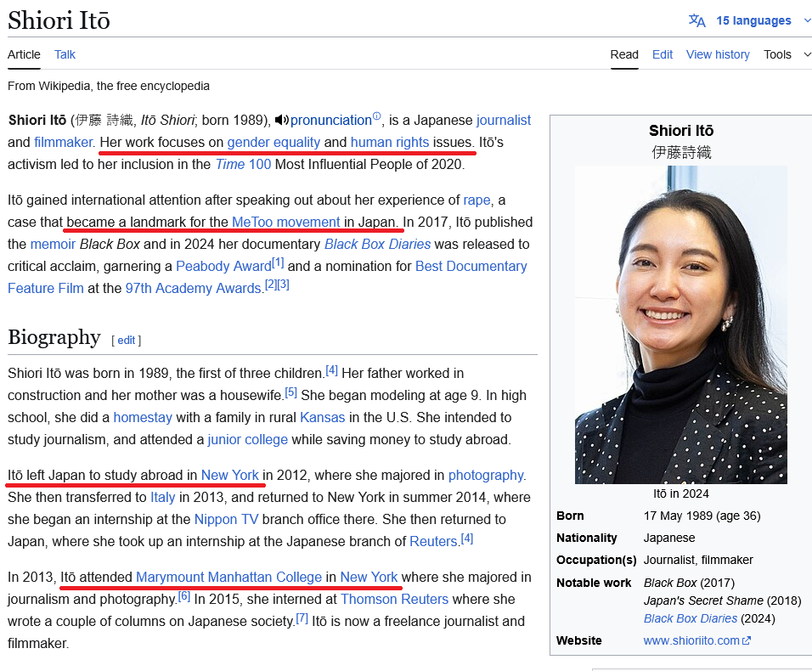Screen dimensions: 812x671
Task: Switch to the Talk tab
Action: (65, 54)
